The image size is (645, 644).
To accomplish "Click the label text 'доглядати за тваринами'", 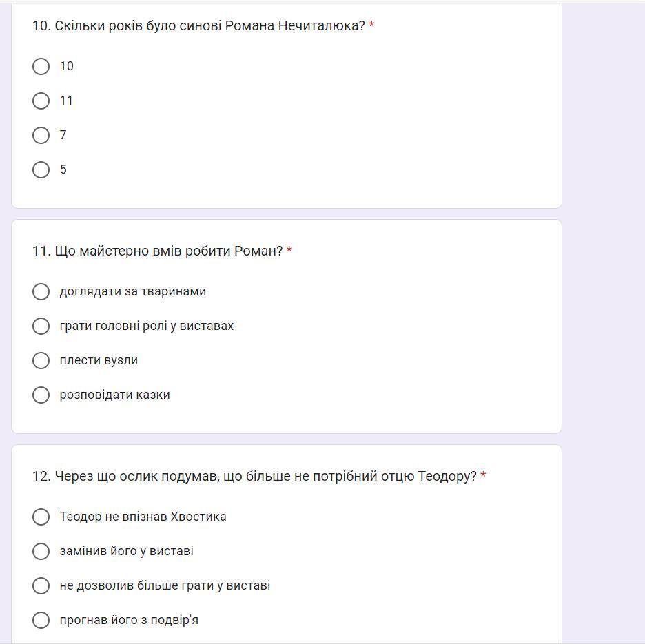I will pos(132,291).
